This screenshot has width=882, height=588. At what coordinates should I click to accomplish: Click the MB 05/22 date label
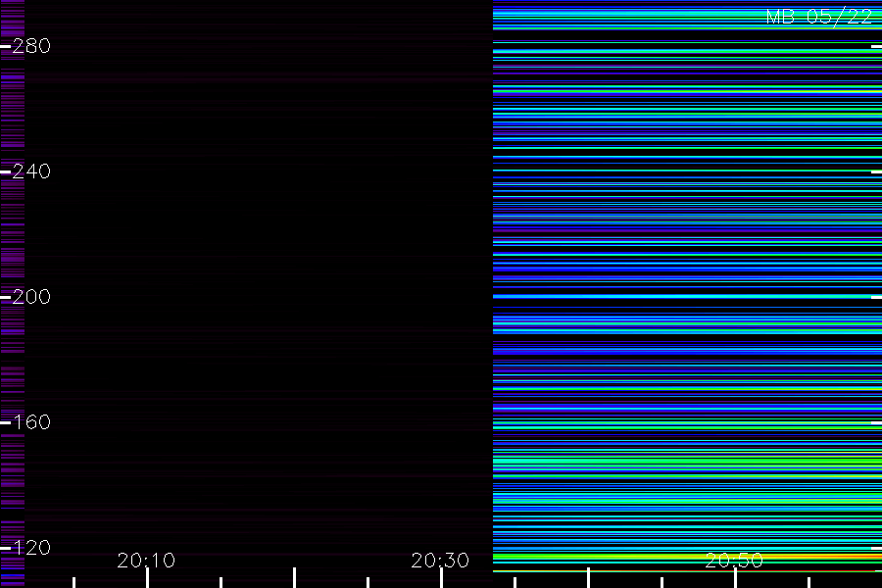coord(819,17)
